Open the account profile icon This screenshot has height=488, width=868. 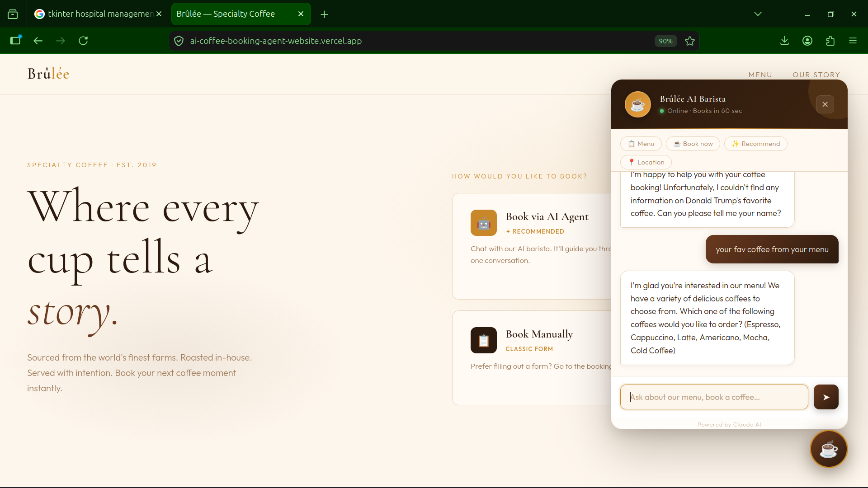tap(807, 41)
